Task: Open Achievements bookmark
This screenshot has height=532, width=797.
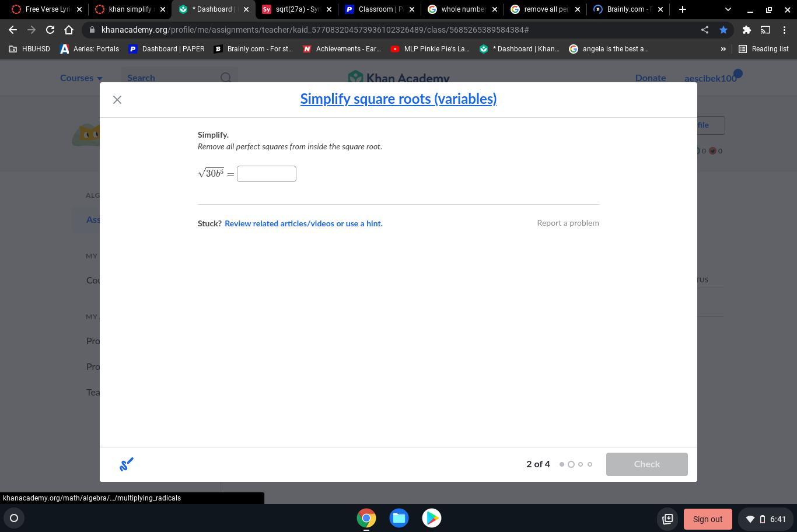Action: [x=342, y=49]
